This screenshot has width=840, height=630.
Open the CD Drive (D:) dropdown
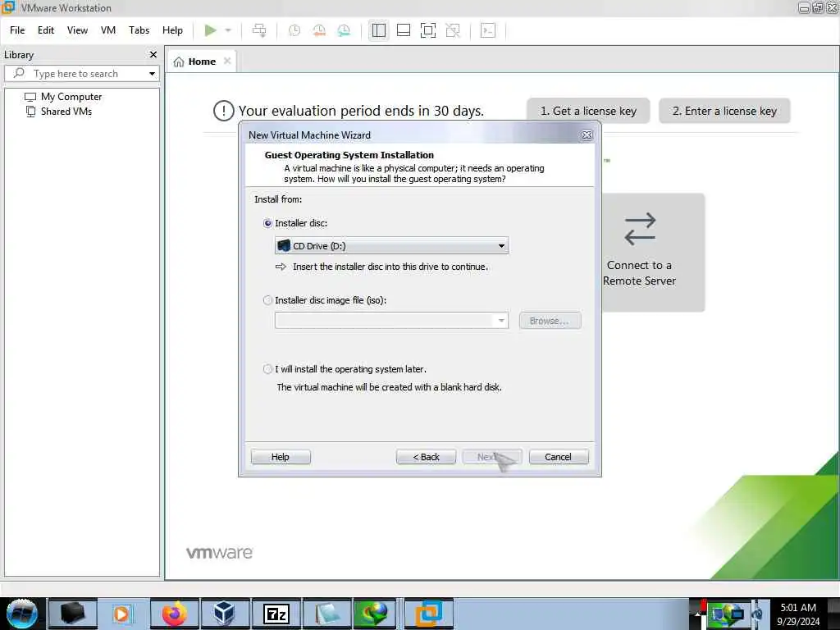point(391,246)
